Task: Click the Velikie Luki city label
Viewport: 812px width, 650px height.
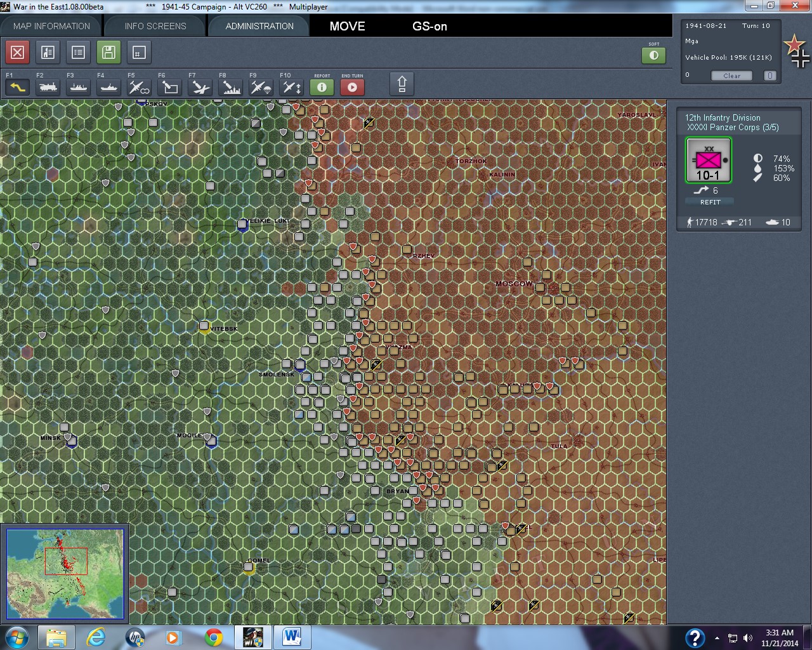Action: 267,221
